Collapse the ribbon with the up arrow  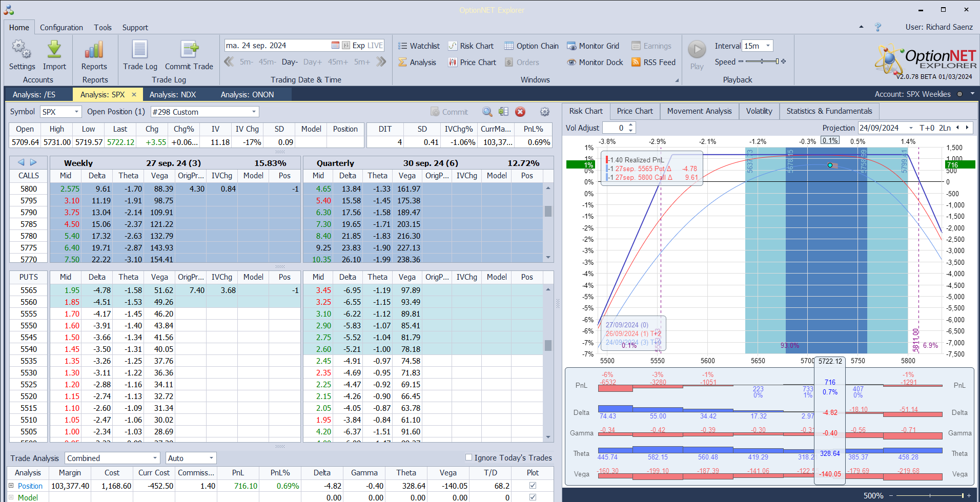pyautogui.click(x=861, y=27)
